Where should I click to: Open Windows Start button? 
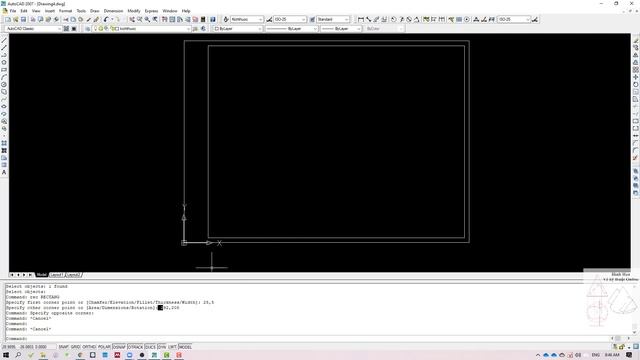pos(6,355)
